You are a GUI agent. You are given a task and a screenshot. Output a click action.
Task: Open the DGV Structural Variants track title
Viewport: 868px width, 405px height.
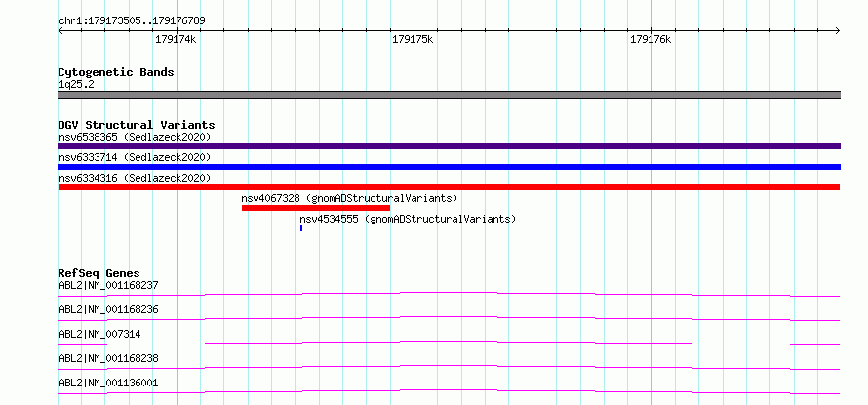[x=137, y=125]
